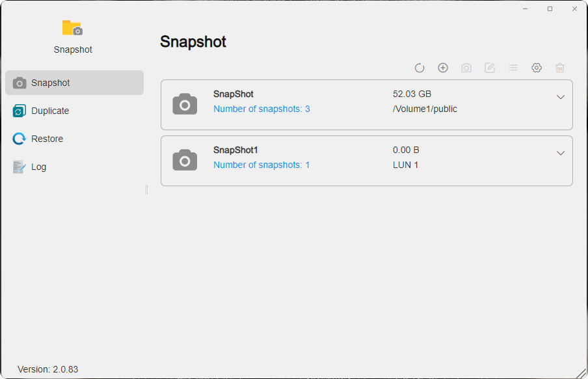
Task: Select the camera icon for taking snapshots
Action: pyautogui.click(x=466, y=67)
